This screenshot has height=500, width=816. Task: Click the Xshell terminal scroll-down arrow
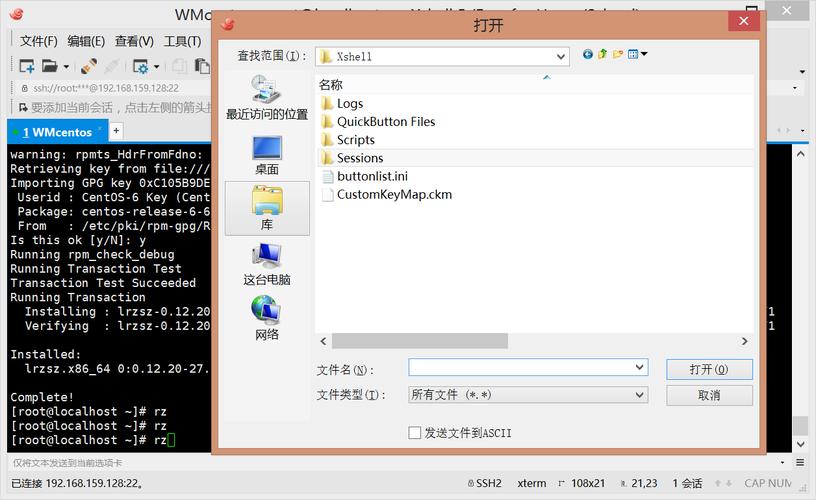point(800,444)
